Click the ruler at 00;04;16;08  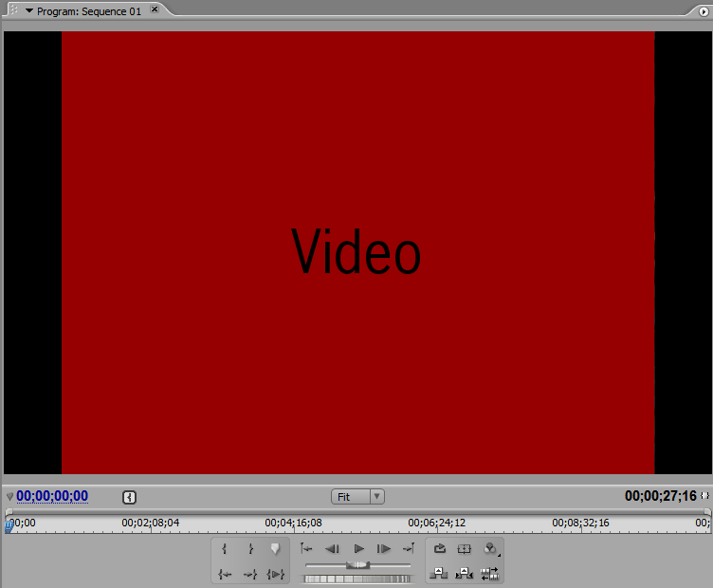click(293, 523)
